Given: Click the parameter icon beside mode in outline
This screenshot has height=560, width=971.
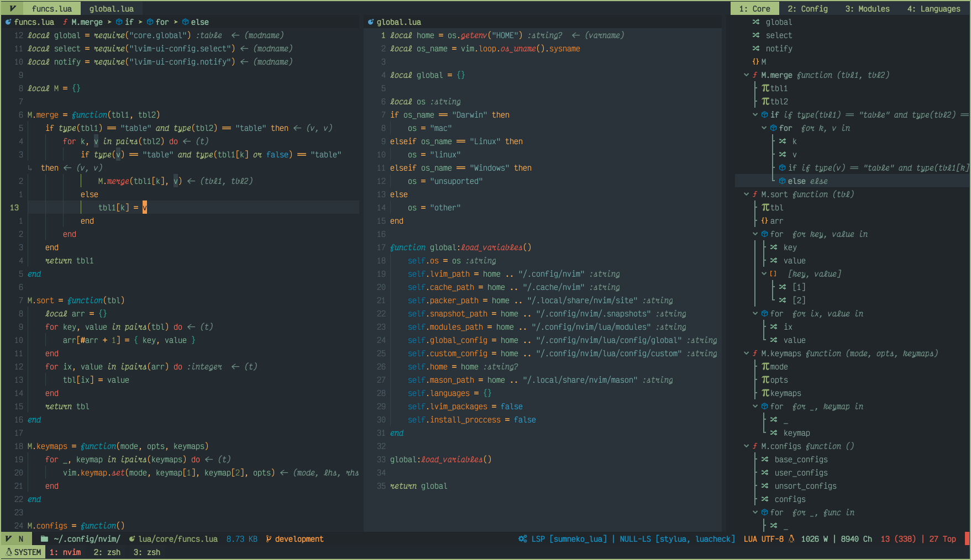Looking at the screenshot, I should click(x=765, y=367).
